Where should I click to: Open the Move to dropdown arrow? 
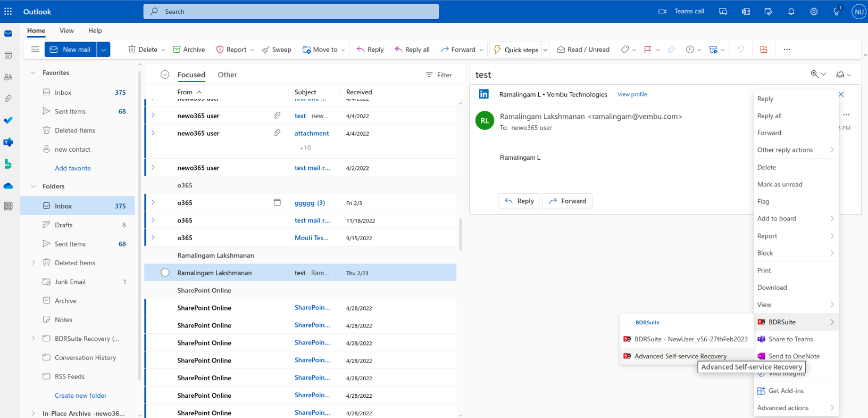[x=343, y=50]
